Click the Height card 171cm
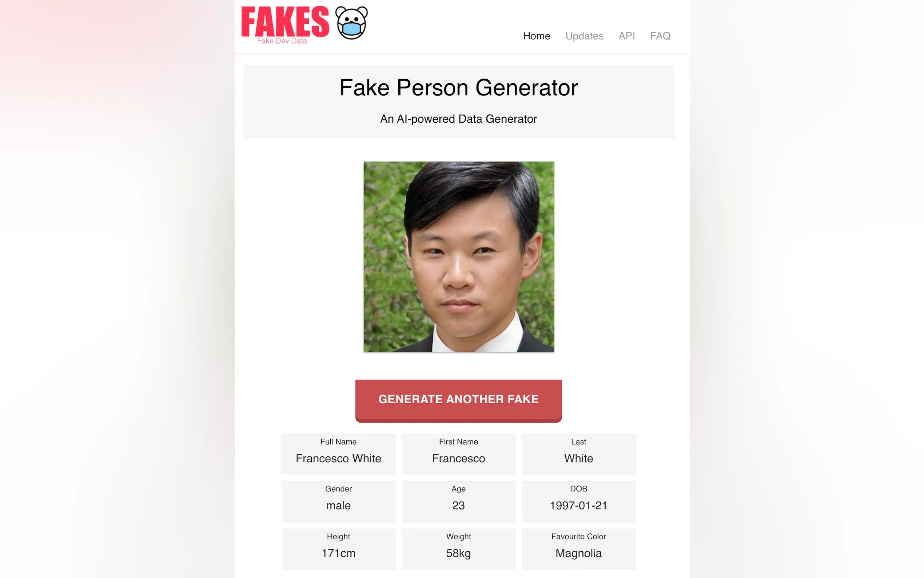The image size is (924, 578). coord(338,549)
